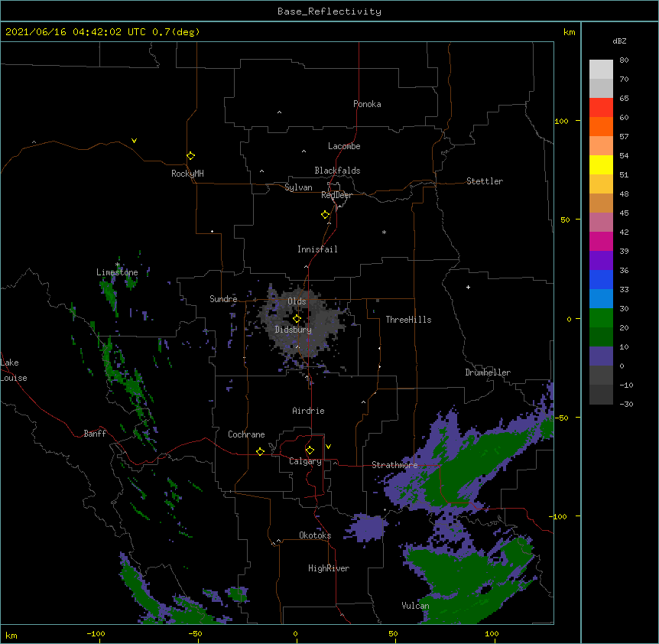Click the magenta 42 dBZ legend color
659x644 pixels.
[601, 241]
